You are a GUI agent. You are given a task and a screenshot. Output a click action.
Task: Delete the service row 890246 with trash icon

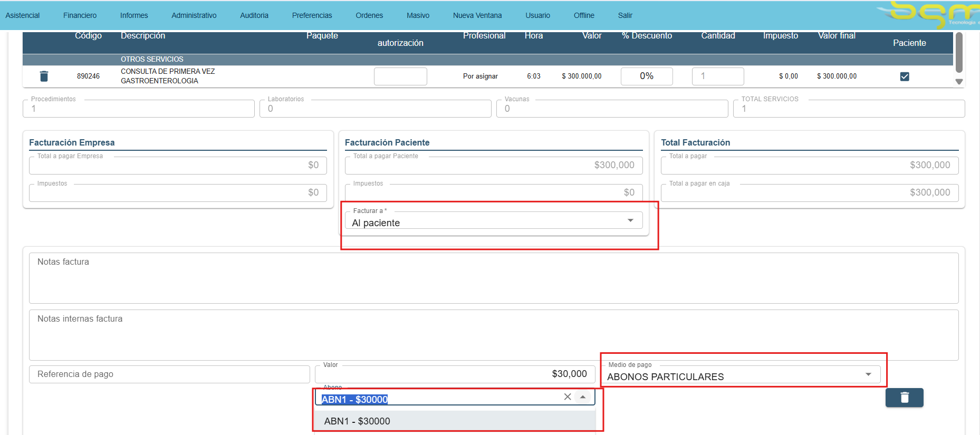click(x=44, y=76)
